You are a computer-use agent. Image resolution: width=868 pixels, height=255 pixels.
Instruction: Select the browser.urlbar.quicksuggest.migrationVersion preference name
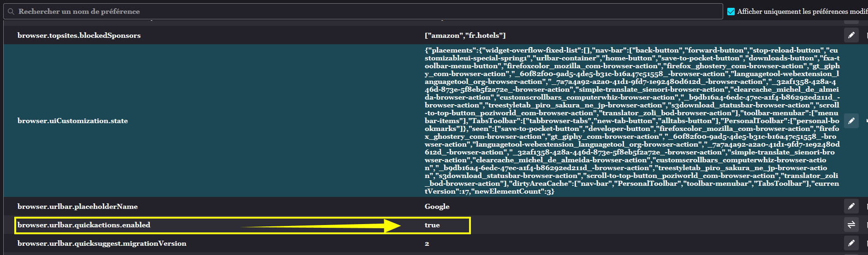(102, 243)
